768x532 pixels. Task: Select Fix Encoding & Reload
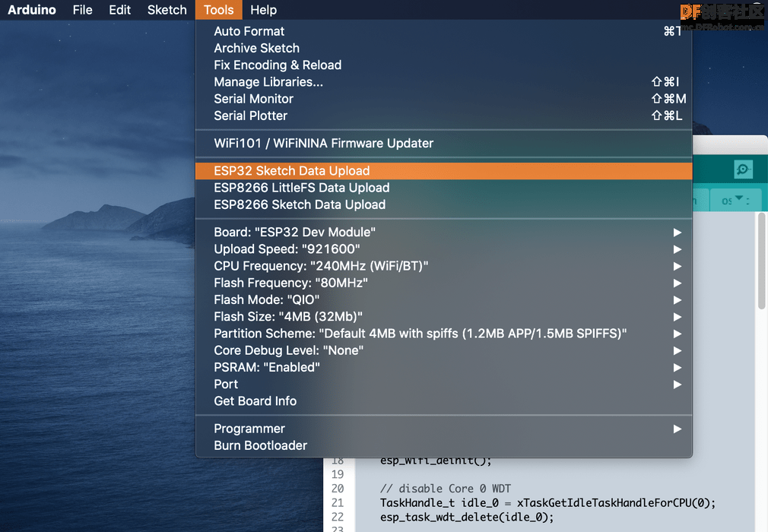(444, 65)
